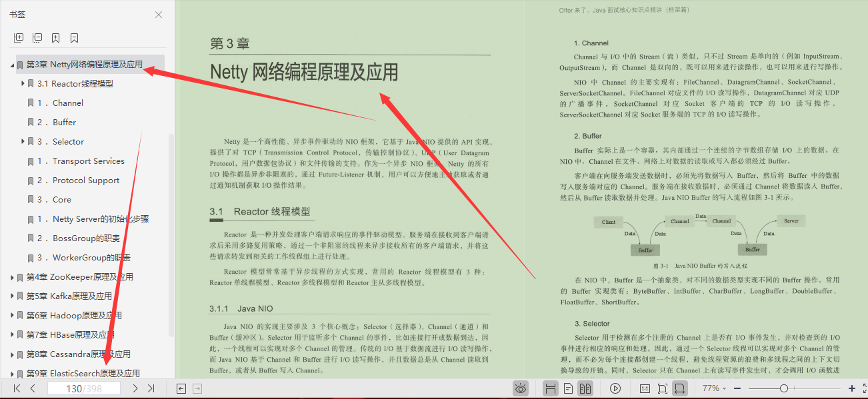
Task: Collapse the 第3章 Netty bookmark node
Action: pos(12,65)
